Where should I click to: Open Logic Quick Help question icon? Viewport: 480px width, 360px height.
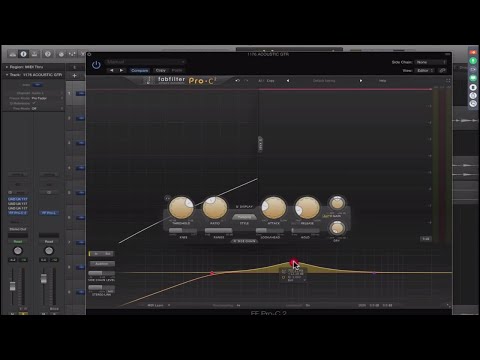pos(48,54)
